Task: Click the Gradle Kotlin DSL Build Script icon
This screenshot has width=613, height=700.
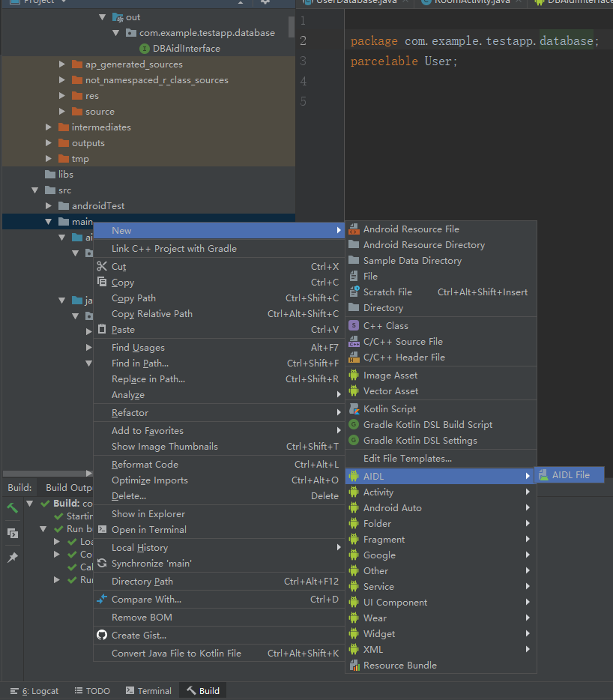Action: 354,424
